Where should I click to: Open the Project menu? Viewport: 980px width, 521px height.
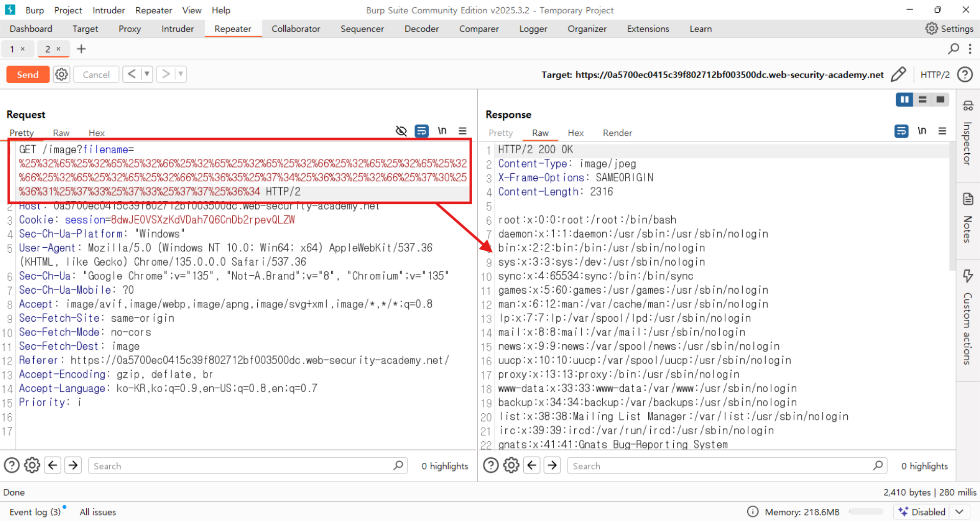click(68, 10)
